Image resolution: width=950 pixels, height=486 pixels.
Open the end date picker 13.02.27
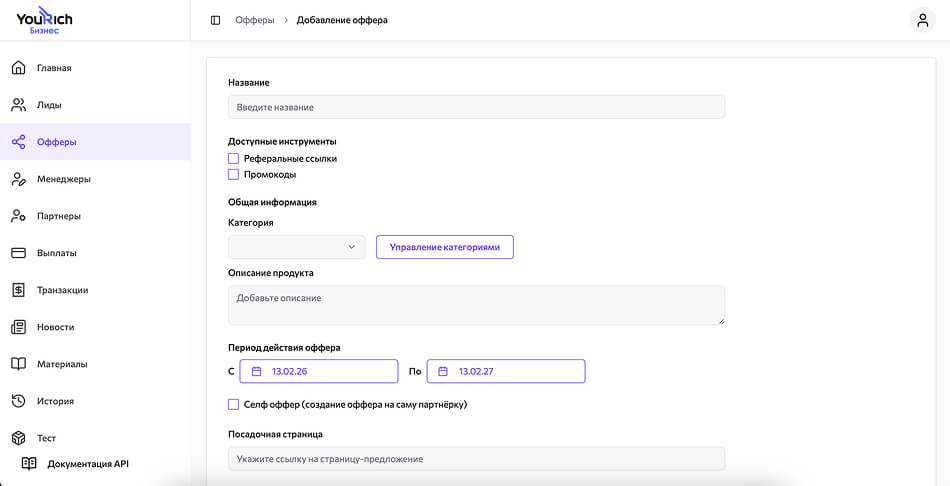click(506, 371)
